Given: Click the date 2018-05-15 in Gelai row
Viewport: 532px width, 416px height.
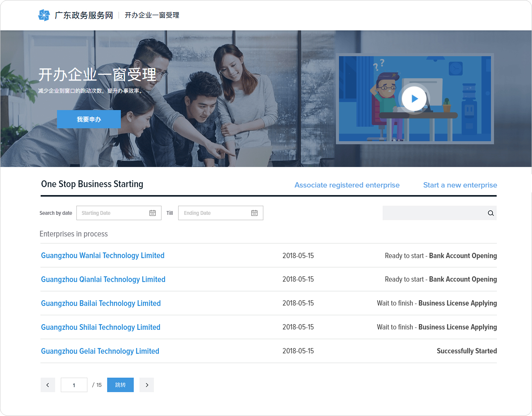Looking at the screenshot, I should pyautogui.click(x=298, y=351).
